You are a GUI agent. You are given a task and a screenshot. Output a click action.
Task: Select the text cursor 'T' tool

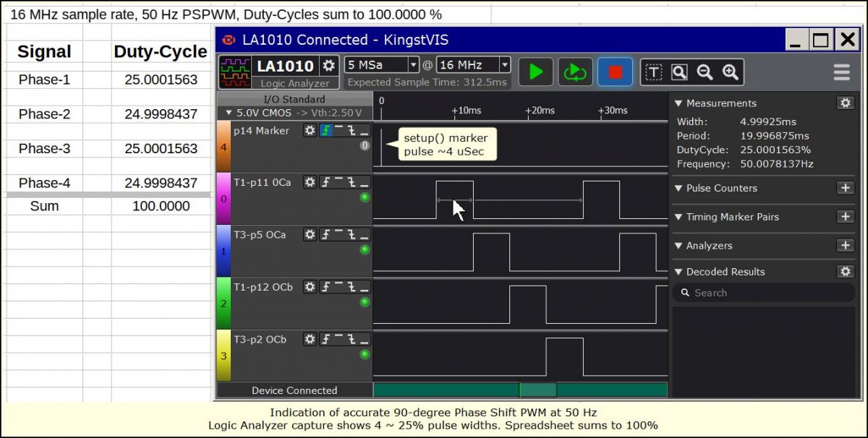click(654, 72)
